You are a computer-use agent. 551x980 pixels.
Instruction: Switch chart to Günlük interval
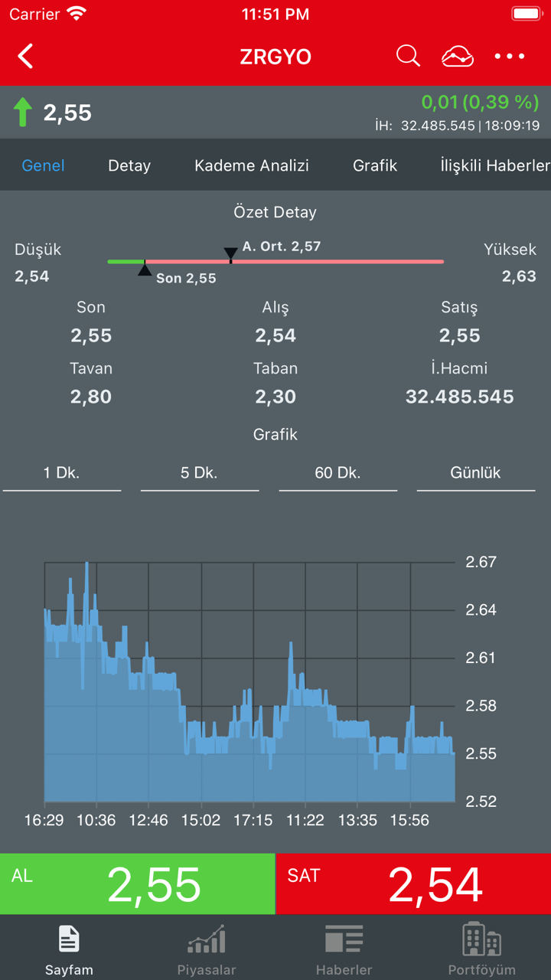point(475,473)
